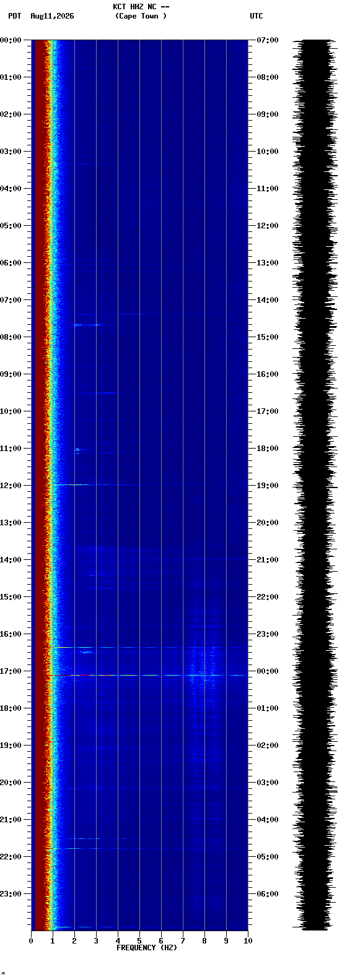Click the '9' frequency tick label
Viewport: 342px width, 980px height.
point(226,941)
